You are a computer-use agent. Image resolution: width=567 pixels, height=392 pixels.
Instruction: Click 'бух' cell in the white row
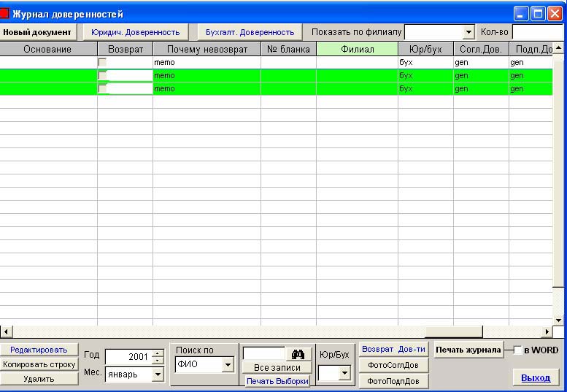point(425,62)
